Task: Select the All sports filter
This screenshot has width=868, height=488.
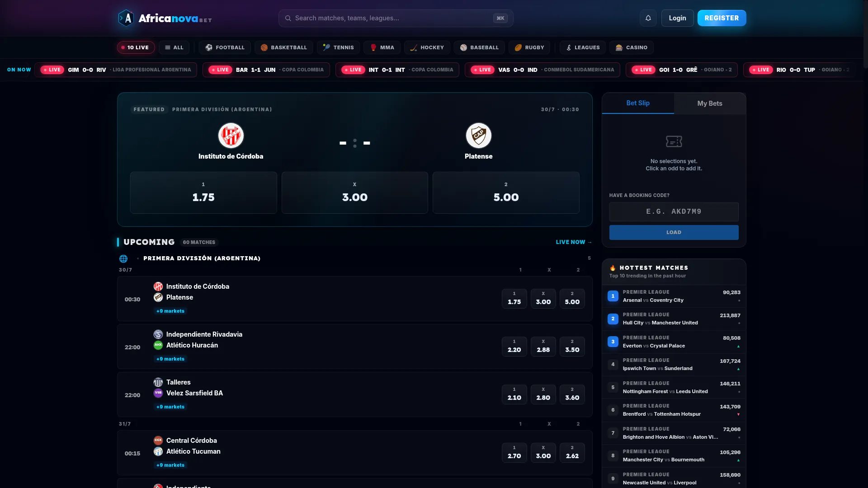Action: pos(174,47)
